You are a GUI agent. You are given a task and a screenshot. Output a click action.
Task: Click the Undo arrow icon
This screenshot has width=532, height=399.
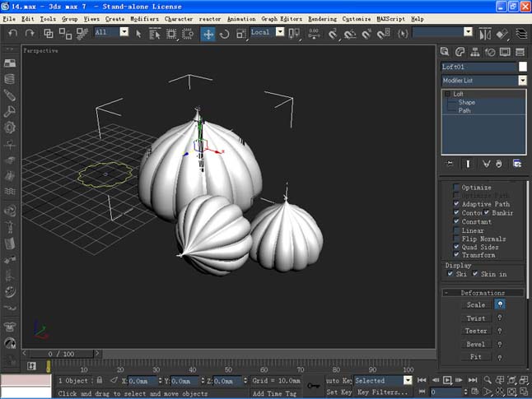click(13, 33)
